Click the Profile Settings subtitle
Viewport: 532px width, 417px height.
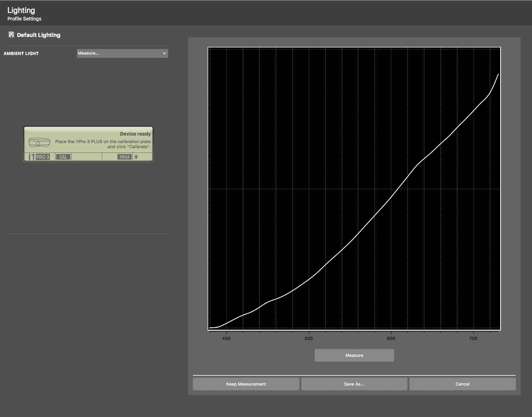coord(24,19)
